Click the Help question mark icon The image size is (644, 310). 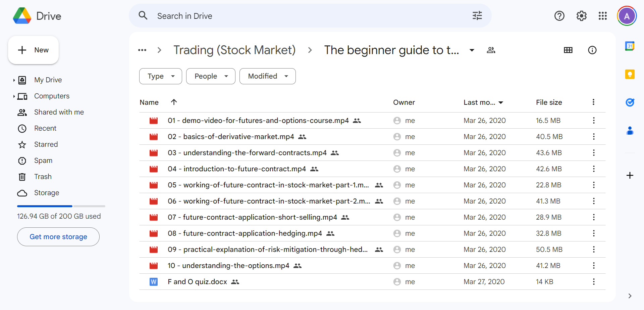click(x=559, y=16)
